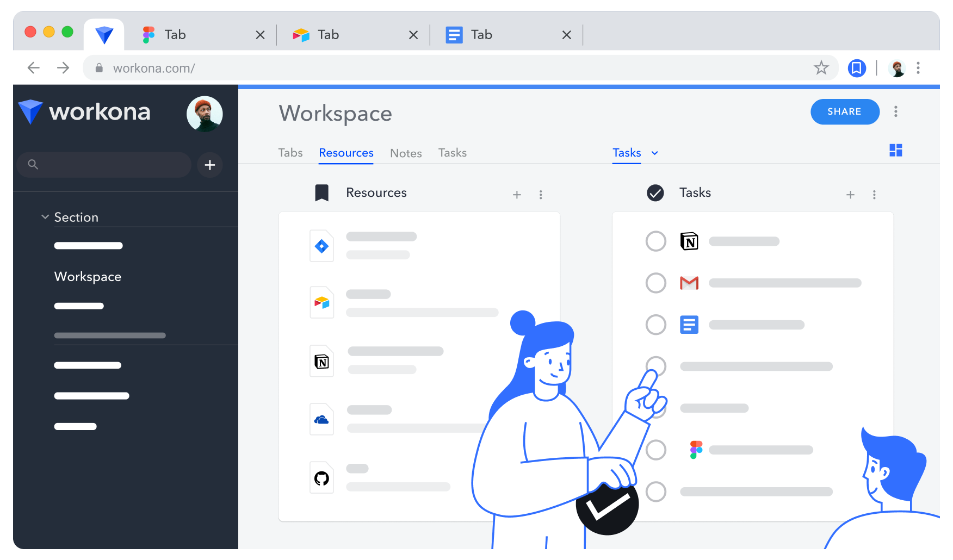
Task: Click the Tasks checkmark header icon
Action: [x=655, y=193]
